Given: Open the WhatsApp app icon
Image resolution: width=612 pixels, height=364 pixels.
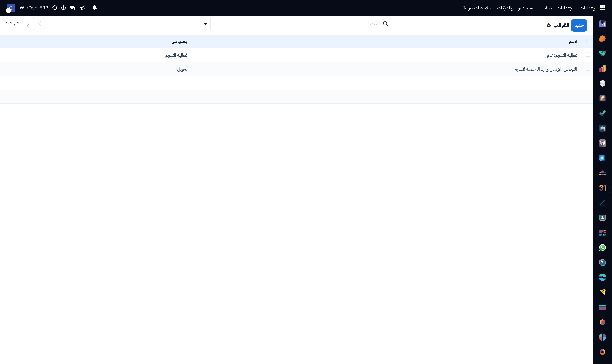Looking at the screenshot, I should [x=602, y=248].
